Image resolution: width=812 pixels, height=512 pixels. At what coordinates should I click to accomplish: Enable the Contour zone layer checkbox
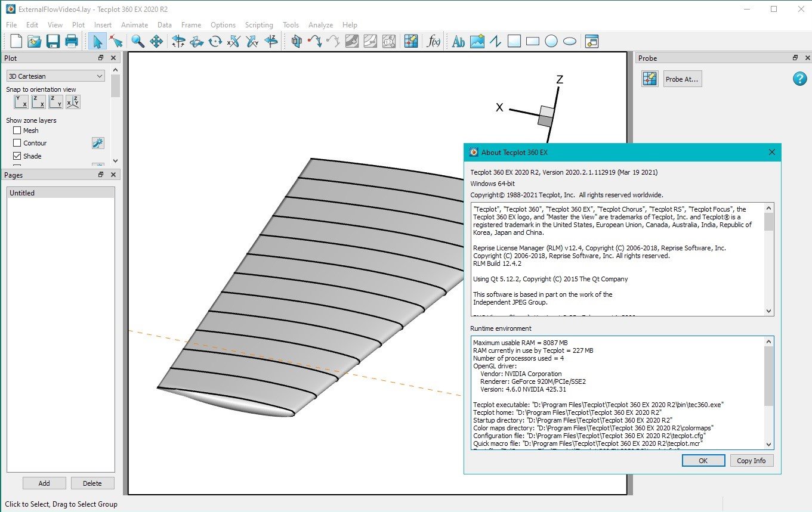[17, 143]
